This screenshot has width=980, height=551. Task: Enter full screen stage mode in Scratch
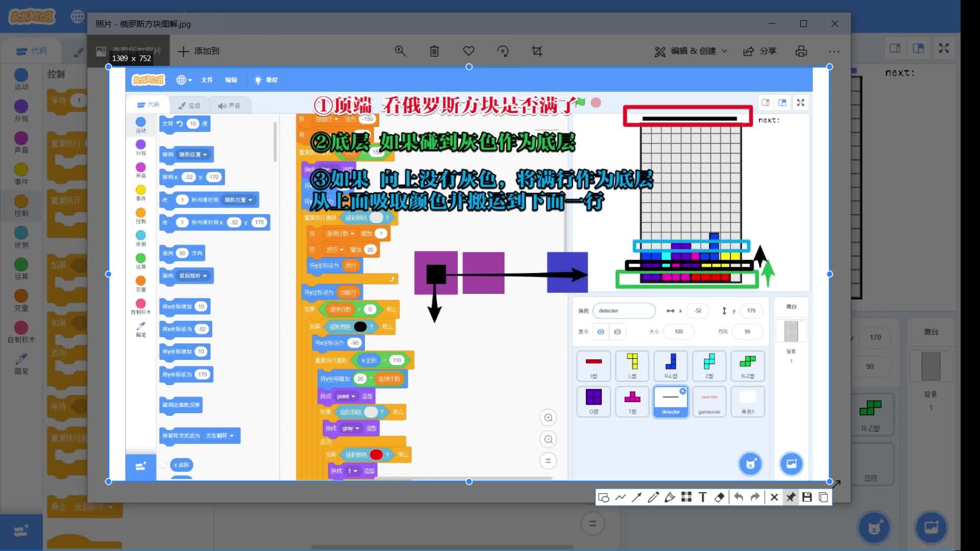[944, 48]
